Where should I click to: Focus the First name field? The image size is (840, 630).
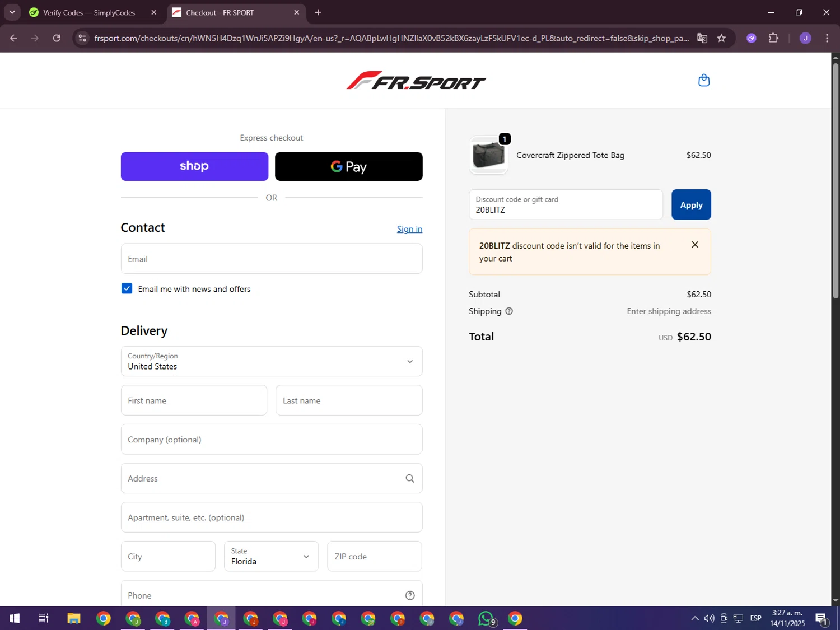(x=194, y=400)
